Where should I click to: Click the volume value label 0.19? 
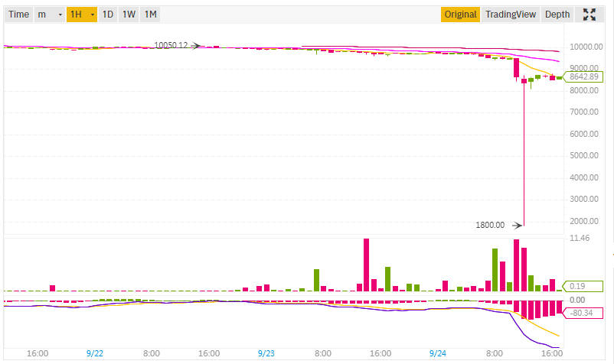583,286
